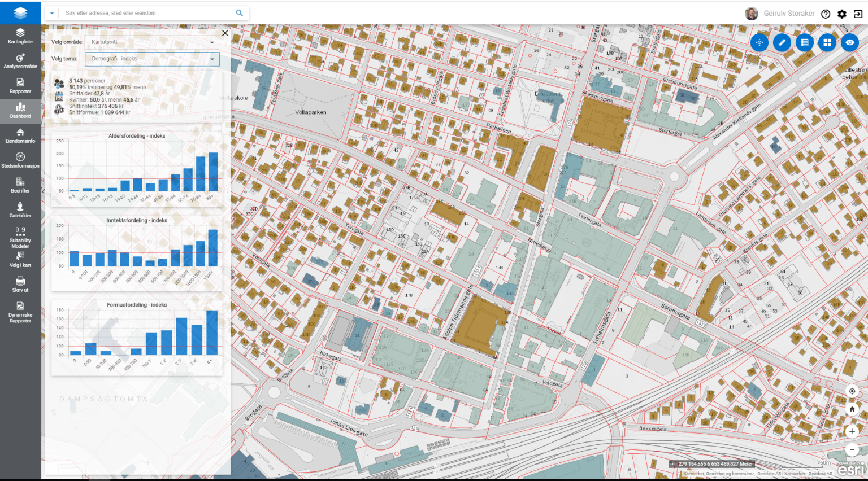Click the log out icon
Screen dimensions: 868x481
pos(858,14)
